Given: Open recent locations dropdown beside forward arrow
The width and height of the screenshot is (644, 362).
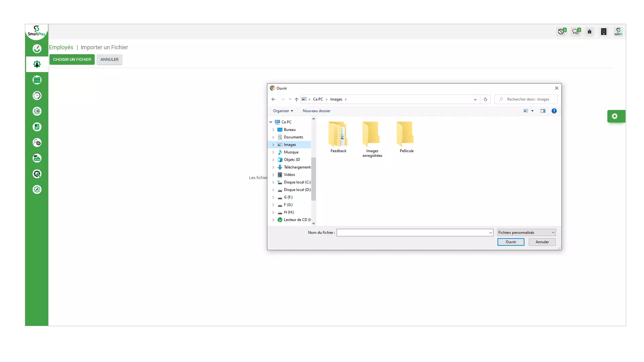Looking at the screenshot, I should coord(290,99).
